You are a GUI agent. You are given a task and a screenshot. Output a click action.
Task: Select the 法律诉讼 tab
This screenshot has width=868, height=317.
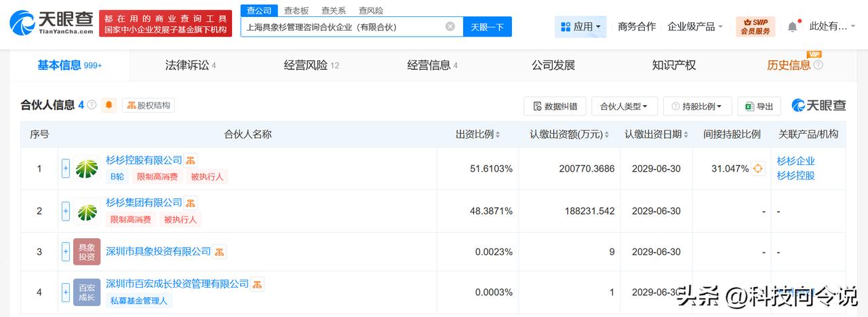(191, 65)
